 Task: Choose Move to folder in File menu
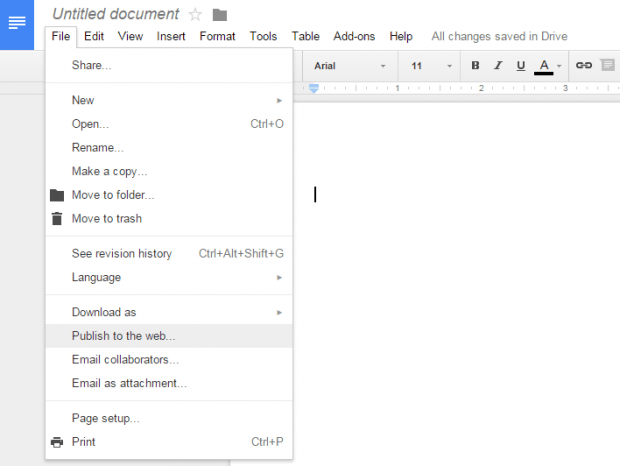112,195
